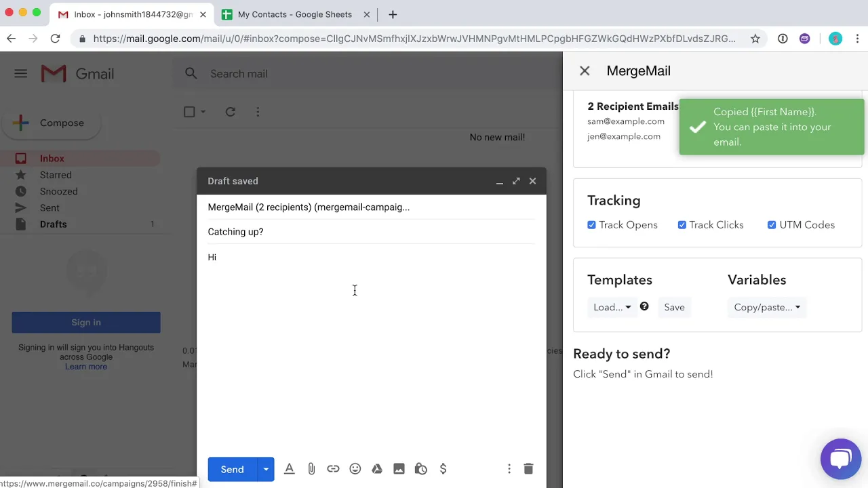Open Chrome's three-dot menu
Viewport: 868px width, 488px height.
[858, 39]
